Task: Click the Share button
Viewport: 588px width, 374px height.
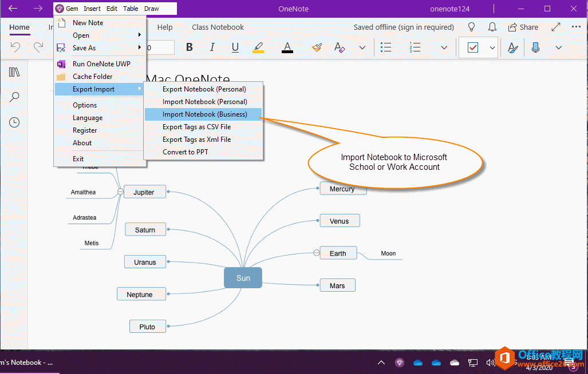Action: pos(523,27)
